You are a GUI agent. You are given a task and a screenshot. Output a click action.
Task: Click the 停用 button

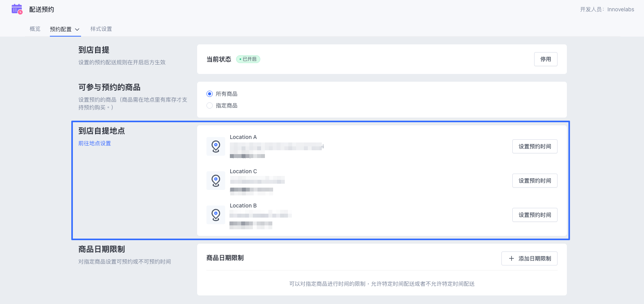tap(546, 59)
